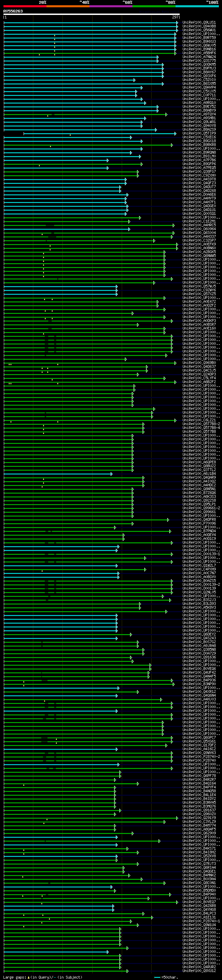The width and height of the screenshot is (222, 980).
Task: Click the Large gaps legend text
Action: click(43, 977)
